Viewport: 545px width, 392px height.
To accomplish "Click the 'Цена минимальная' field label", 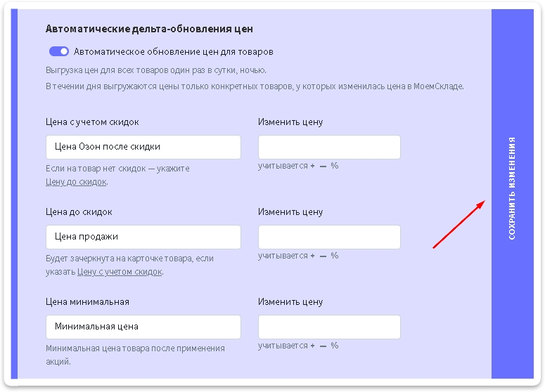I will (x=87, y=301).
